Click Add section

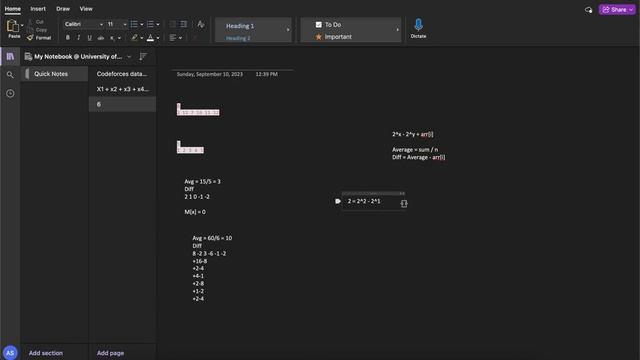[x=46, y=353]
